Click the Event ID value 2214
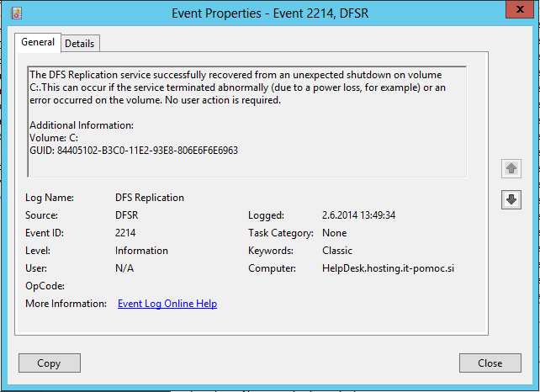540x392 pixels. (x=125, y=233)
